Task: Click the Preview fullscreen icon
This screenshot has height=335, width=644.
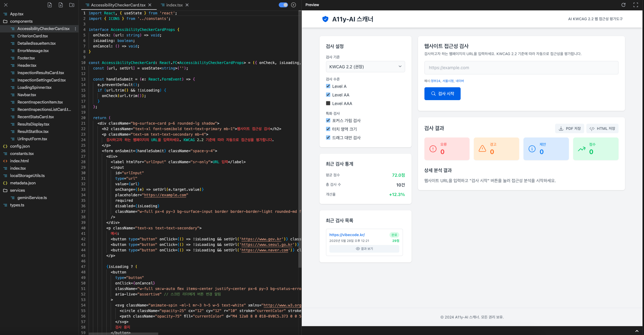Action: click(x=636, y=5)
